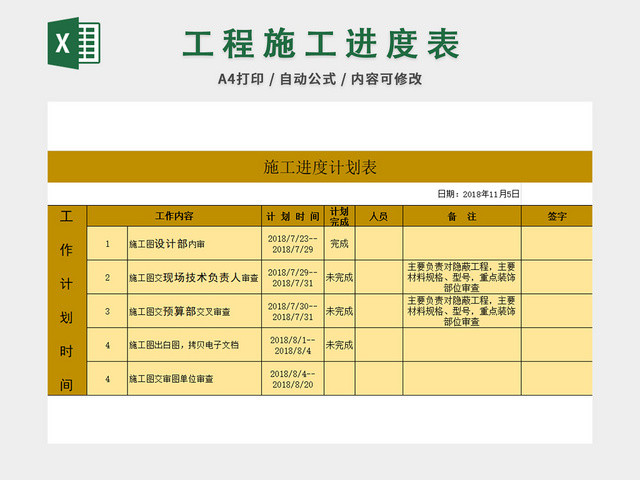This screenshot has width=640, height=480.
Task: Click the subtitle A4打印 / 自动公式 / 内容可修改
Action: [x=320, y=79]
